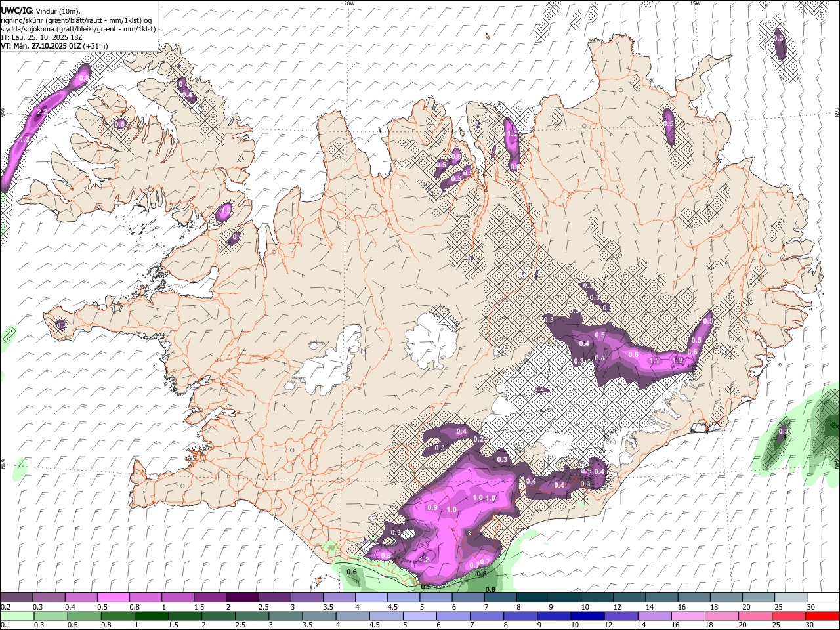The image size is (840, 630).
Task: Click the bright red swatch ending the lower legend
Action: tap(822, 616)
